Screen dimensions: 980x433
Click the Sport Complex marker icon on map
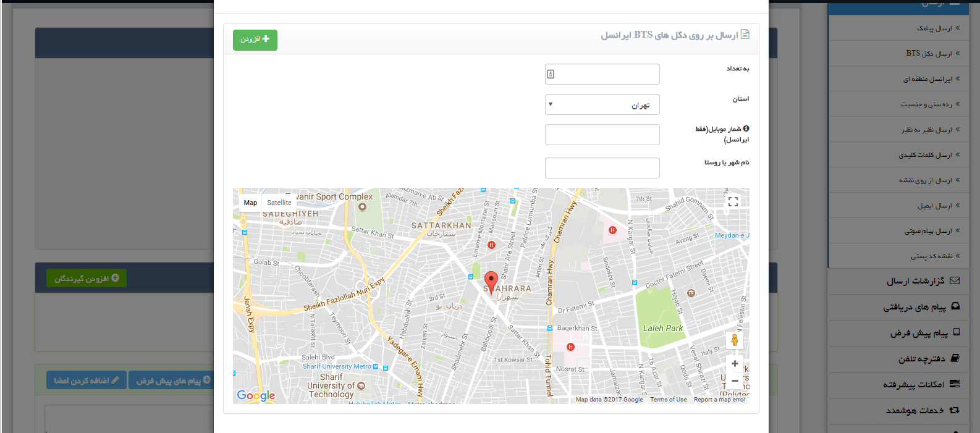tap(362, 206)
